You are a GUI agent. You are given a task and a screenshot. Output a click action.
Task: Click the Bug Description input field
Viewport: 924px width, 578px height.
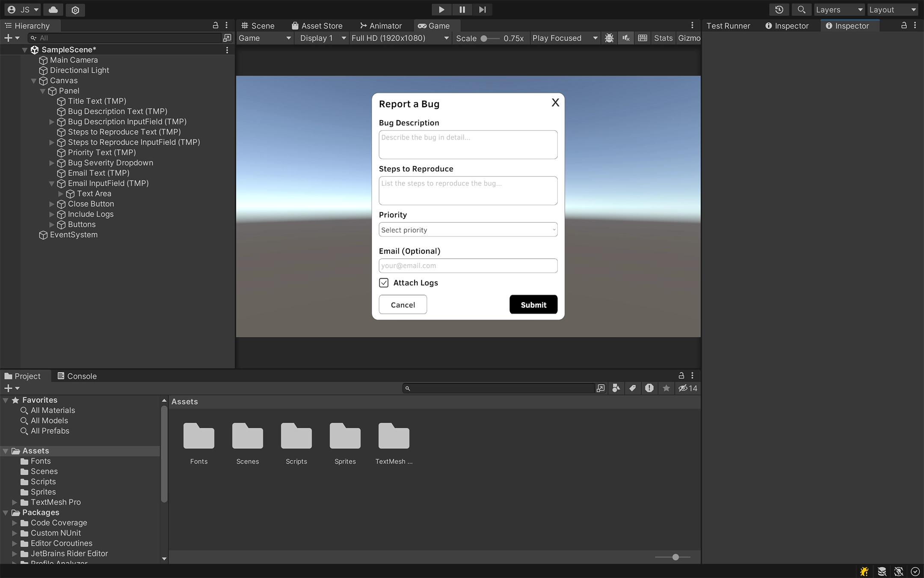[468, 145]
